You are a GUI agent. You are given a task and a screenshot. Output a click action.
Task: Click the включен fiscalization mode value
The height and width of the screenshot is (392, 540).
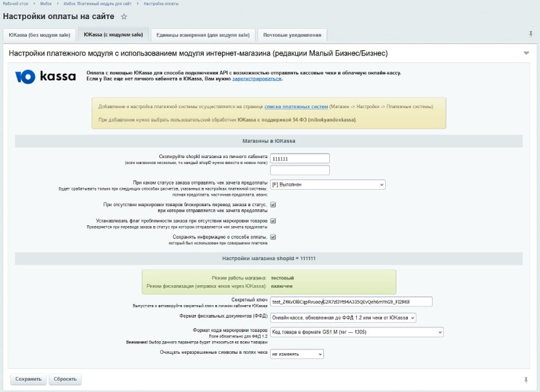tap(282, 286)
